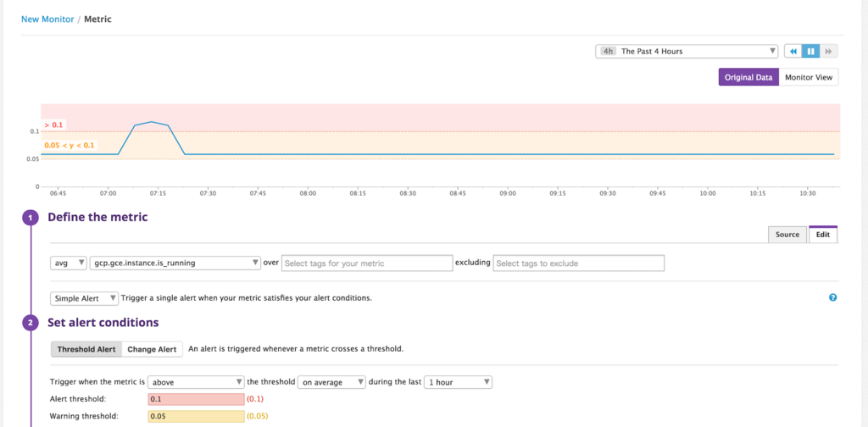Screen dimensions: 868x427
Task: Open the Simple Alert dropdown
Action: coord(84,298)
